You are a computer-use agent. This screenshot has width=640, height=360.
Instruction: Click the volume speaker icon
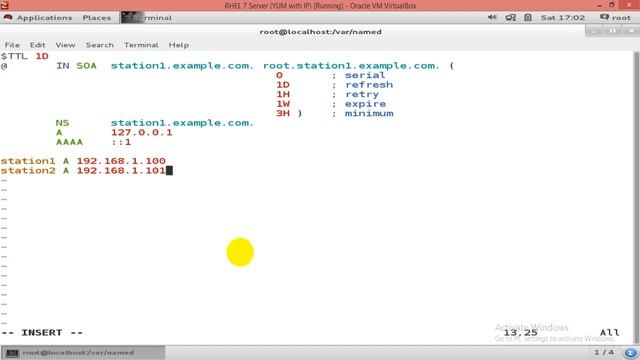pos(492,17)
